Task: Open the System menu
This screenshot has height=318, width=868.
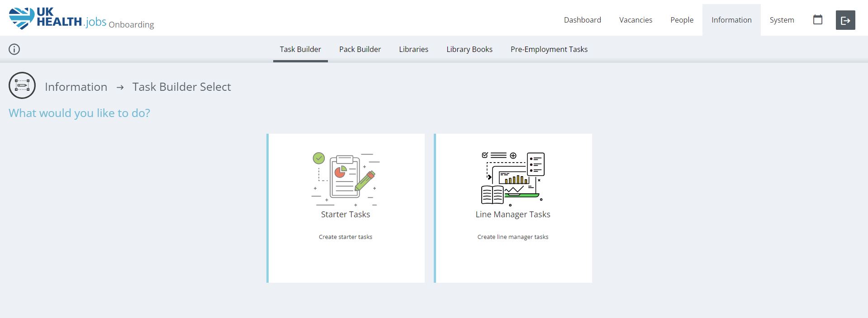Action: pyautogui.click(x=782, y=20)
